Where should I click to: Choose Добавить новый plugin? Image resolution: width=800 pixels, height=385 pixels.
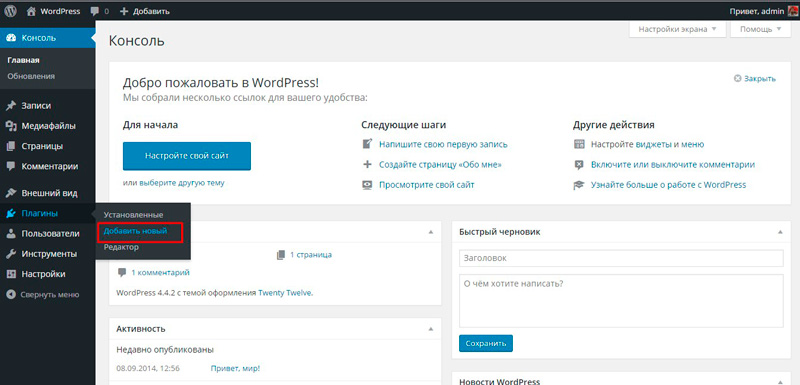click(135, 231)
